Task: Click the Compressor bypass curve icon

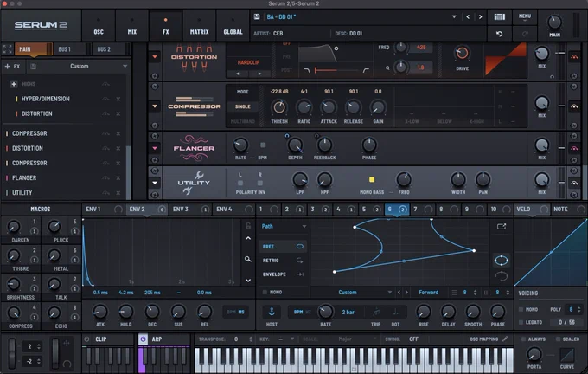Action: (x=574, y=106)
